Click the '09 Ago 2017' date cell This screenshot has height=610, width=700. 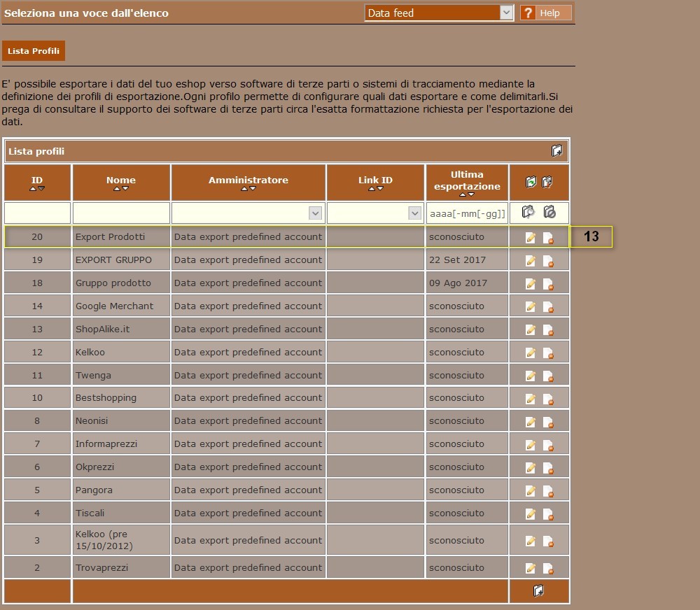[467, 283]
